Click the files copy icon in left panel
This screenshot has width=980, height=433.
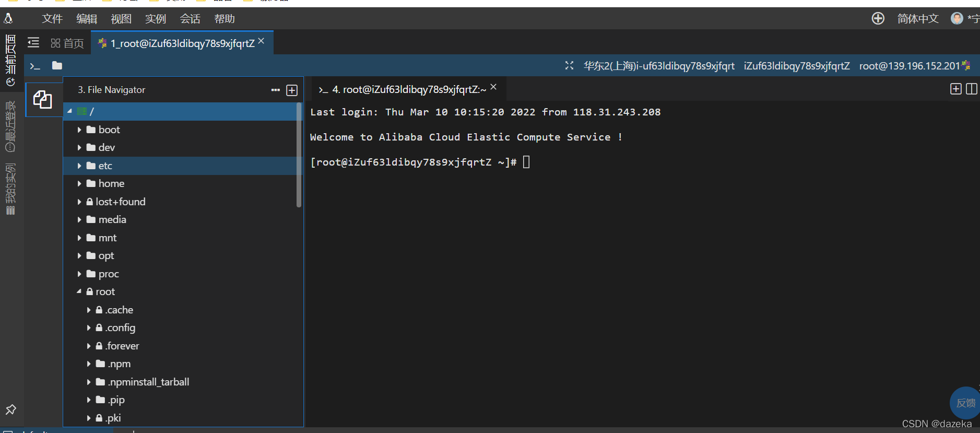coord(43,99)
